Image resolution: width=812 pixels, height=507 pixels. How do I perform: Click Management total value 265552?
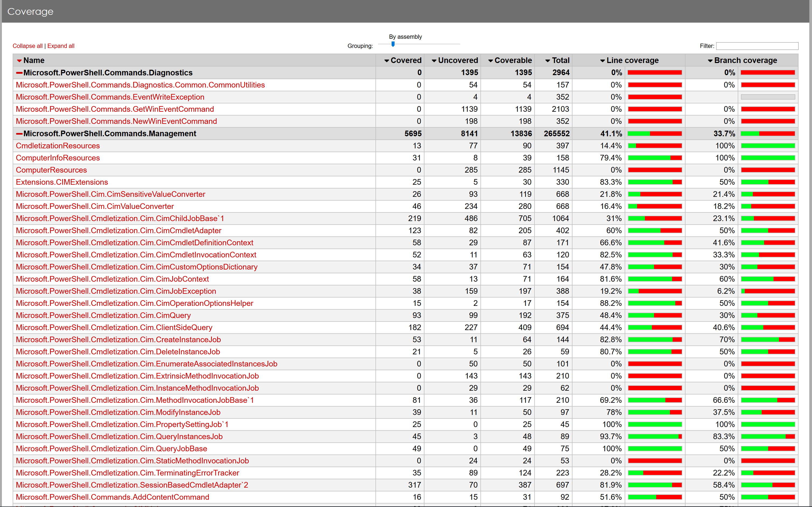(557, 134)
